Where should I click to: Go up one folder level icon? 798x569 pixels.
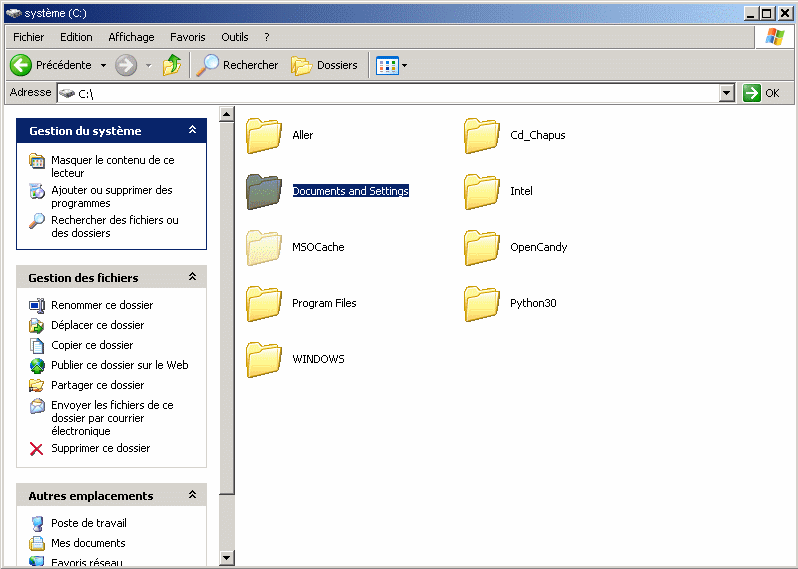click(x=172, y=65)
